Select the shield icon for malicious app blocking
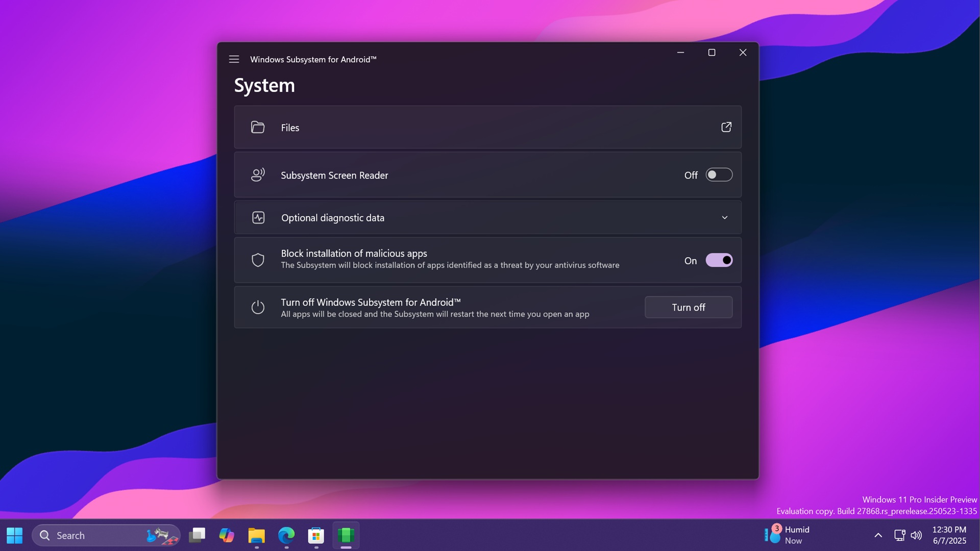Viewport: 980px width, 551px height. click(x=258, y=260)
